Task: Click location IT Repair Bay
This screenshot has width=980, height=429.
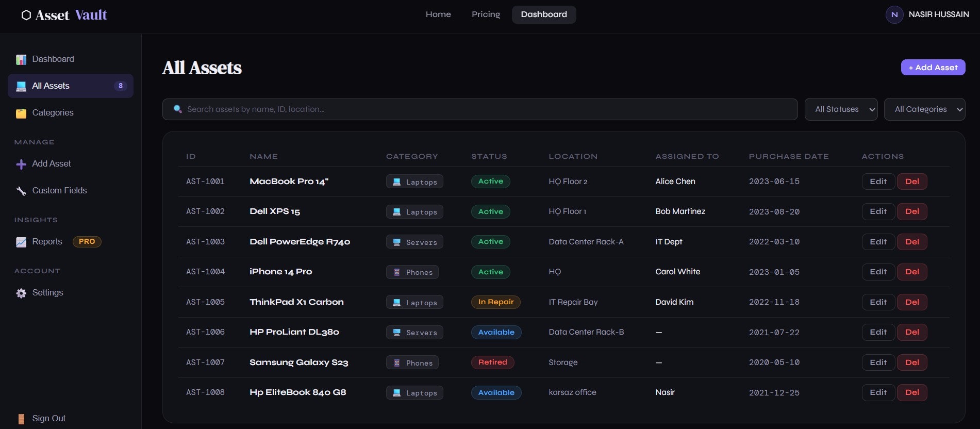Action: click(573, 302)
